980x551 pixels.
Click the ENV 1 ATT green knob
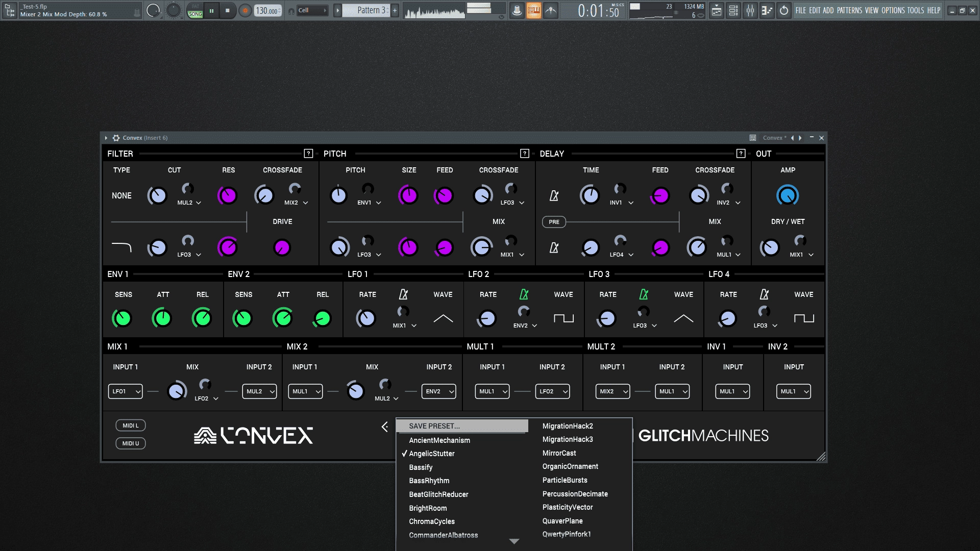pyautogui.click(x=162, y=318)
